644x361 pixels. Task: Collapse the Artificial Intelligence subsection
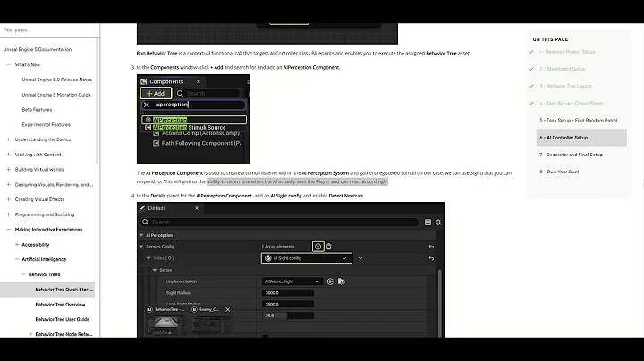17,259
